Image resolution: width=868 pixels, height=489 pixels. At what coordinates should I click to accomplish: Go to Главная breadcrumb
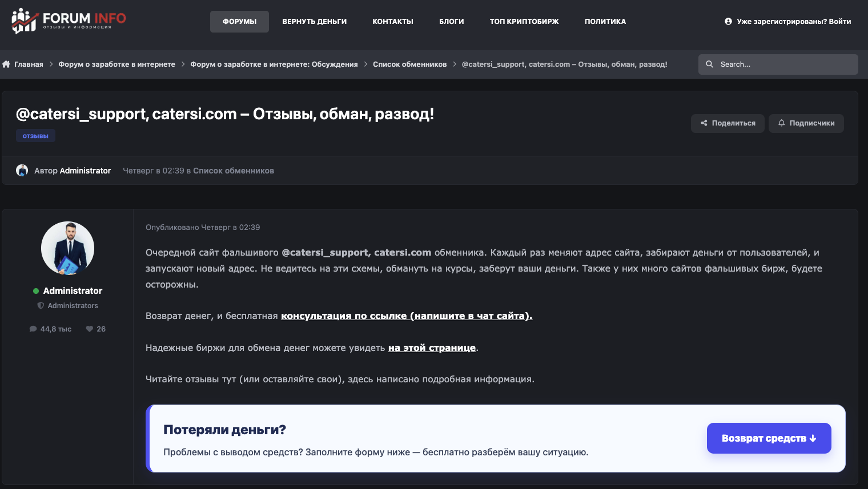click(29, 64)
